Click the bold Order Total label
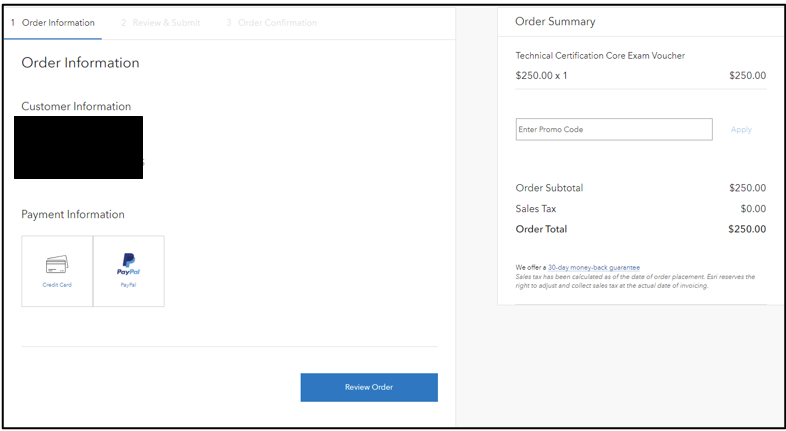This screenshot has height=431, width=786. [x=541, y=230]
